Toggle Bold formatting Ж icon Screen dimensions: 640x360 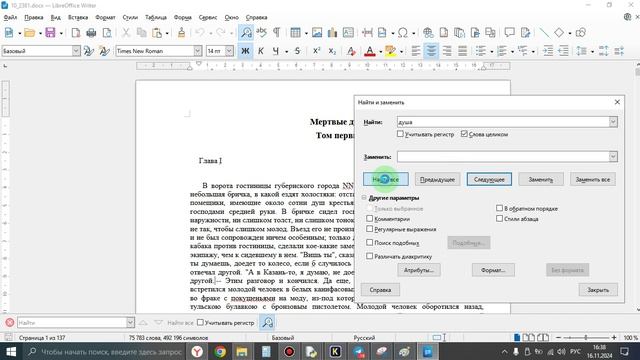pos(245,51)
